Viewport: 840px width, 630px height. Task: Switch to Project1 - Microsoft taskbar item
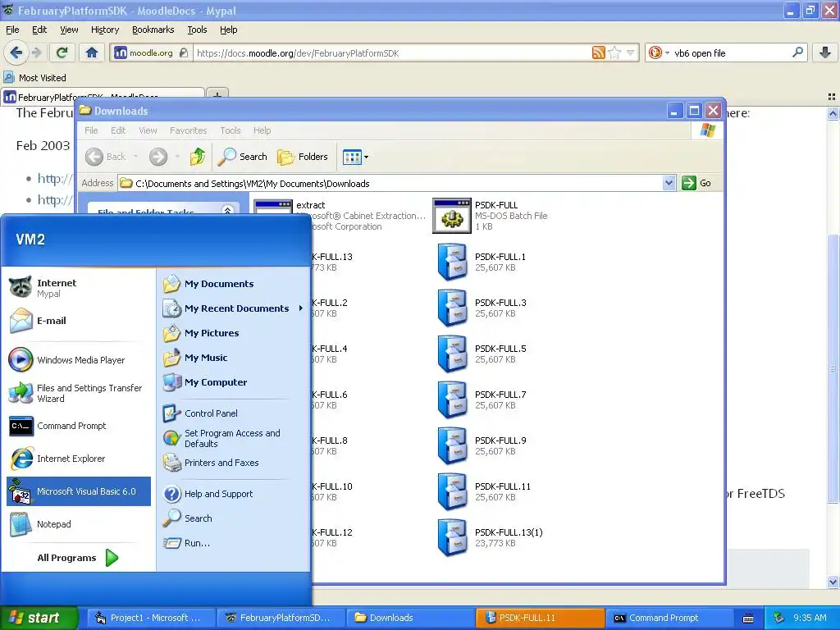151,618
